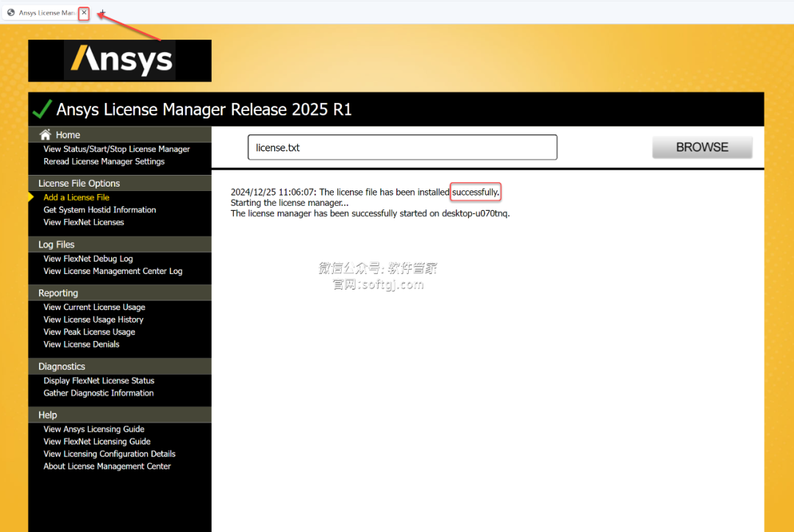Open View FlexNet Licenses
This screenshot has height=532, width=794.
84,222
